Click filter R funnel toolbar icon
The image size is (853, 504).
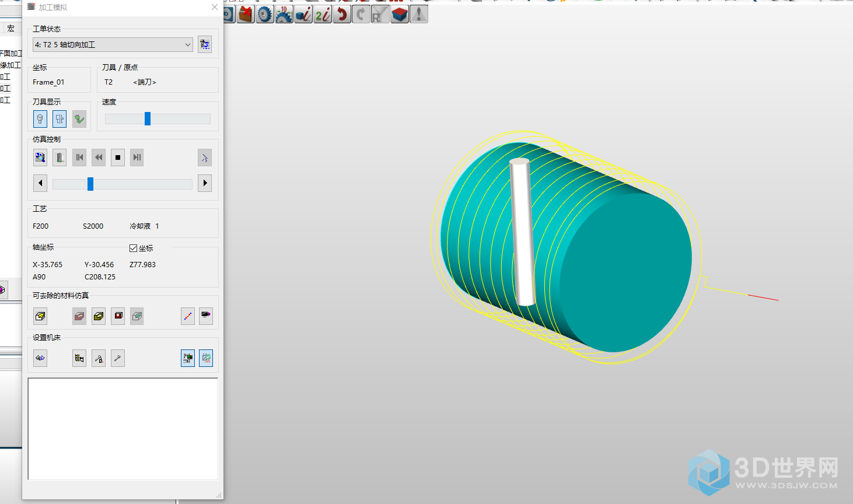point(380,15)
